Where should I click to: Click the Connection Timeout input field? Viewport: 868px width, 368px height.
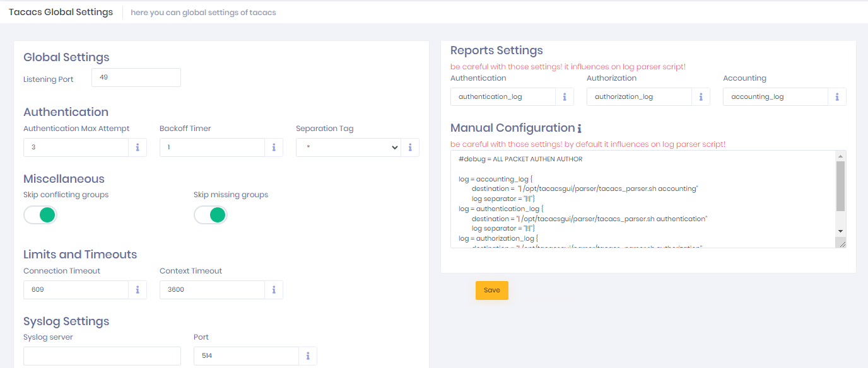pos(76,290)
